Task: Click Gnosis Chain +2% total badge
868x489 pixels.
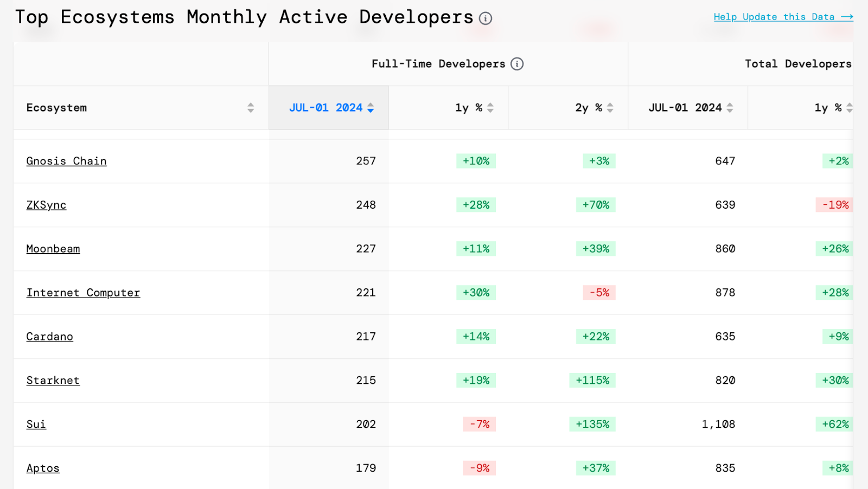Action: point(838,161)
